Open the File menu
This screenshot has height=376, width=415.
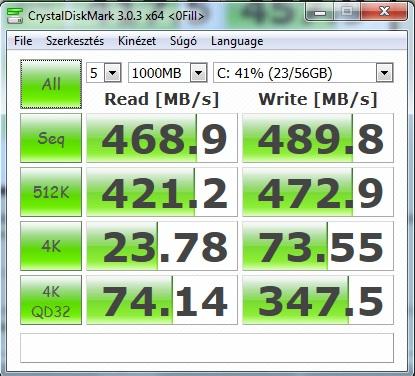[x=23, y=41]
